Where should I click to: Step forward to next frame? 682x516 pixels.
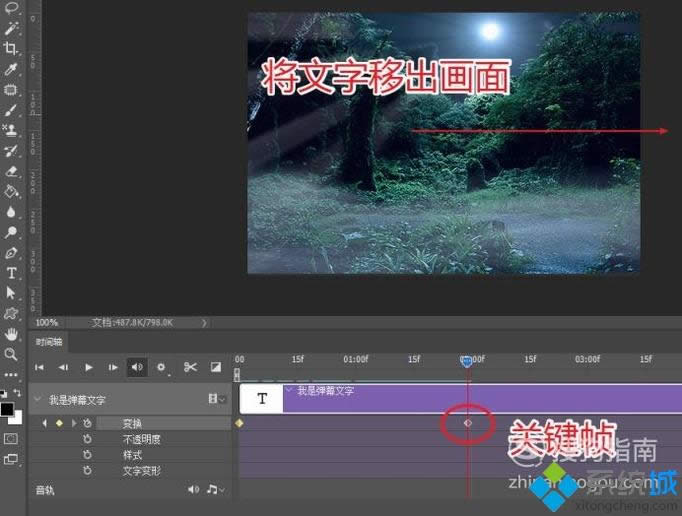113,367
